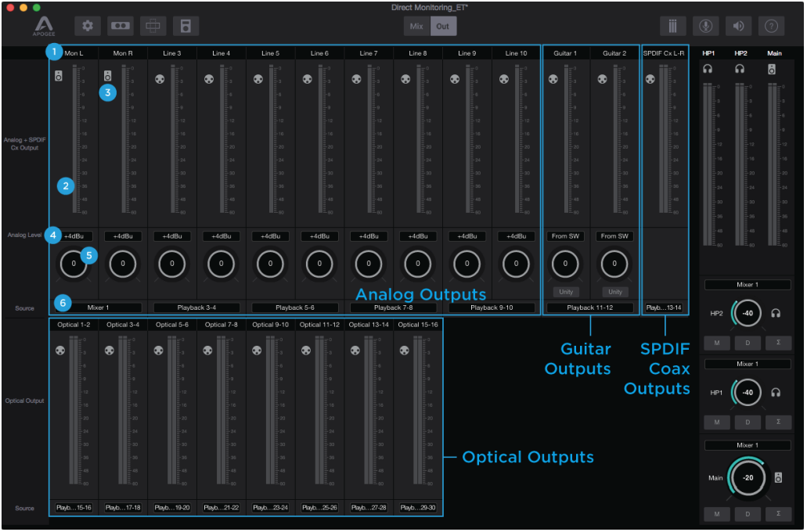Open the +4dBu level selector on Line 3
Screen dimensions: 807x532
pos(171,235)
